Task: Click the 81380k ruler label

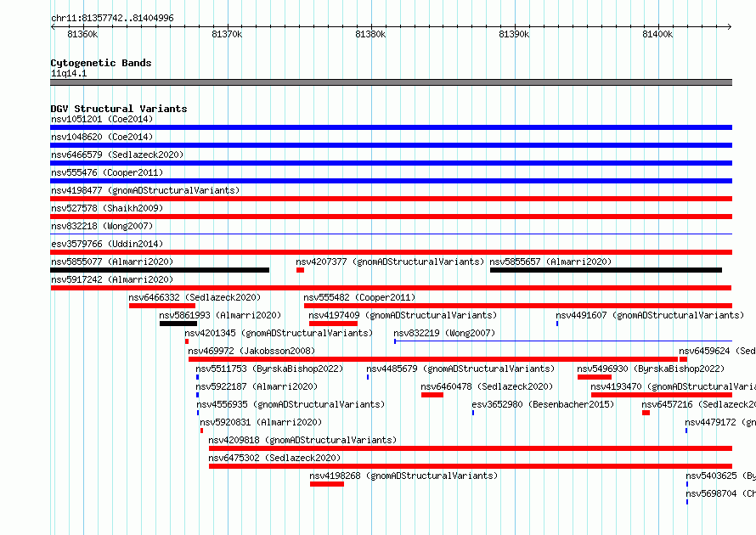Action: tap(370, 34)
